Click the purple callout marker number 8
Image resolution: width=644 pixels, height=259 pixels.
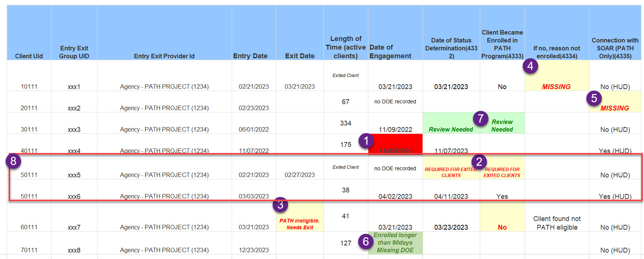(14, 161)
